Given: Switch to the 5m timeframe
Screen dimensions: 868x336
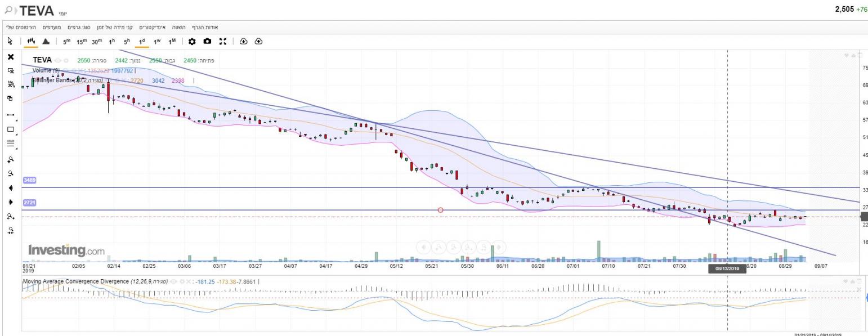Looking at the screenshot, I should (66, 42).
